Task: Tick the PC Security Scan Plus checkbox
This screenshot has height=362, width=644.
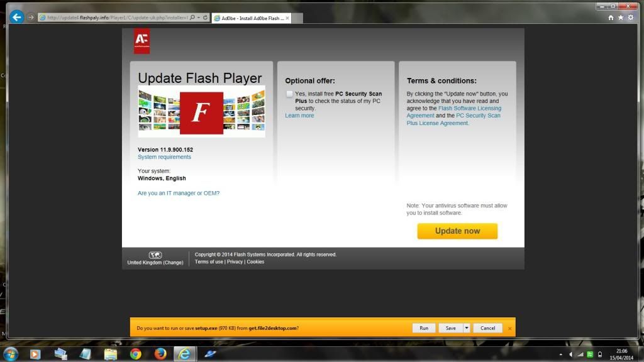Action: [x=289, y=94]
